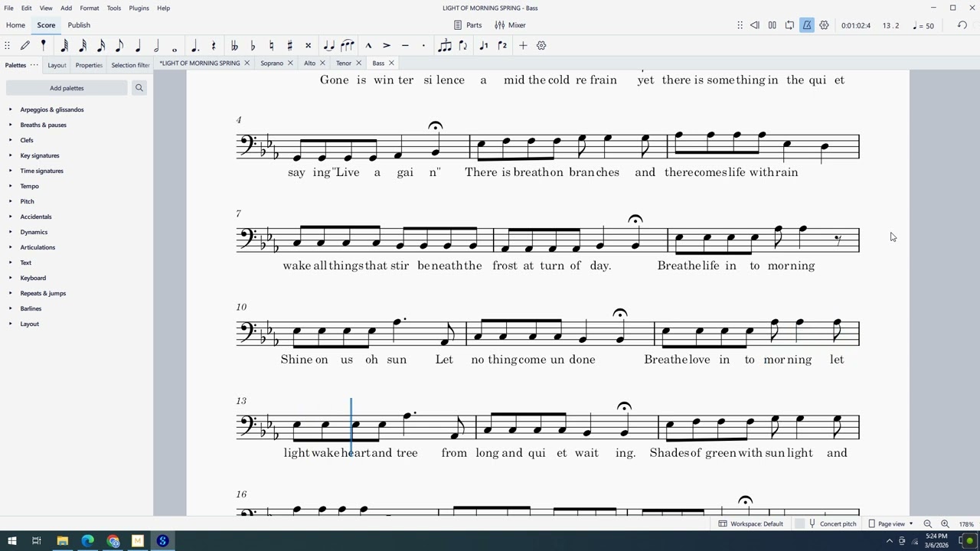The height and width of the screenshot is (551, 980).
Task: Switch to voice 2
Action: click(x=502, y=46)
